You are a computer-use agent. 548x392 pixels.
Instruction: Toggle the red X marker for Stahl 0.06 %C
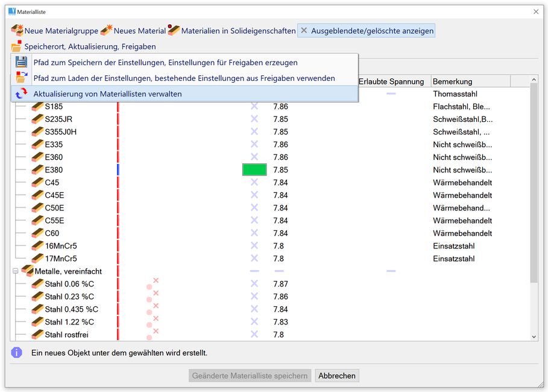155,281
